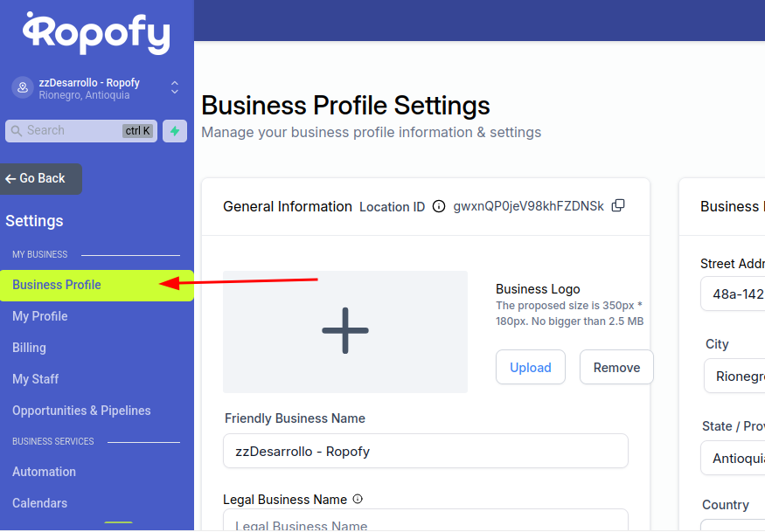Go to the Billing section
Image resolution: width=765 pixels, height=532 pixels.
coord(29,348)
